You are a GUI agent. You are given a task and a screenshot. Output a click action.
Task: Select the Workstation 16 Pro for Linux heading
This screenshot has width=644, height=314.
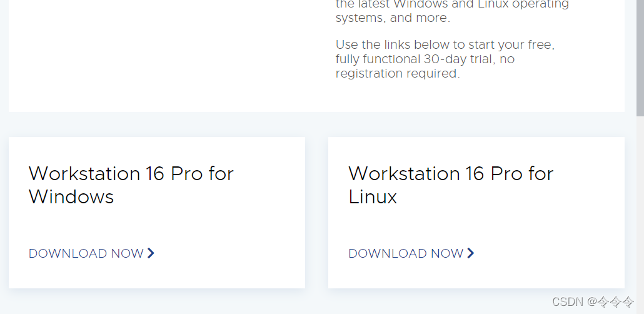click(x=451, y=185)
